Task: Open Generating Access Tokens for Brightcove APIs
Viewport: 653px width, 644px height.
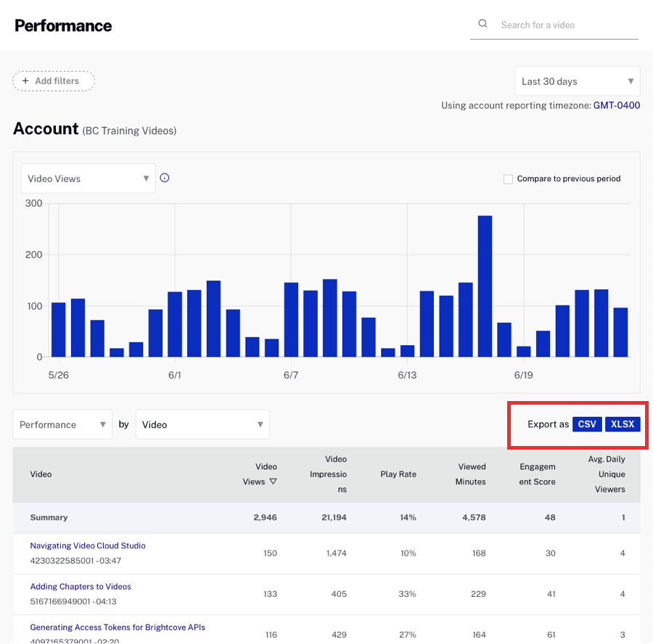Action: click(118, 627)
